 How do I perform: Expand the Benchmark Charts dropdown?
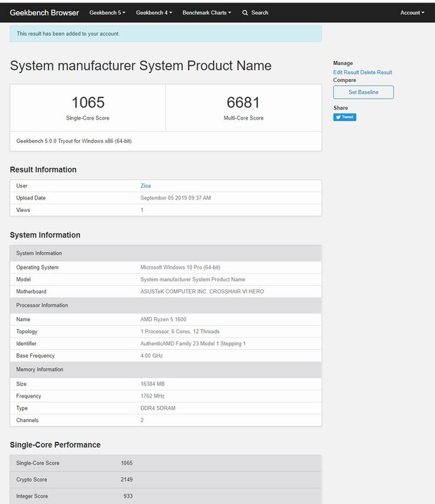207,13
